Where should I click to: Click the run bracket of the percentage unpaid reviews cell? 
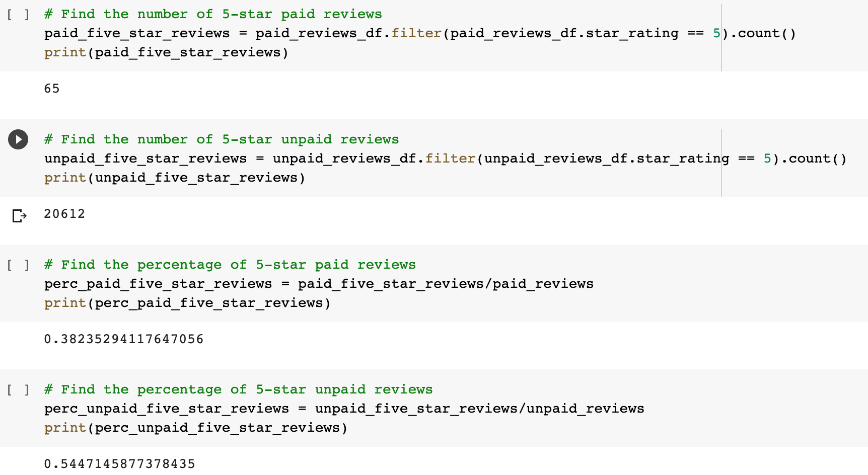(x=18, y=389)
